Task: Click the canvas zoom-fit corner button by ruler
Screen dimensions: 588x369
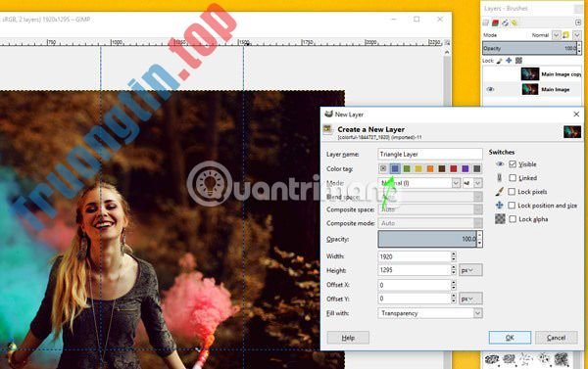Action: click(447, 43)
